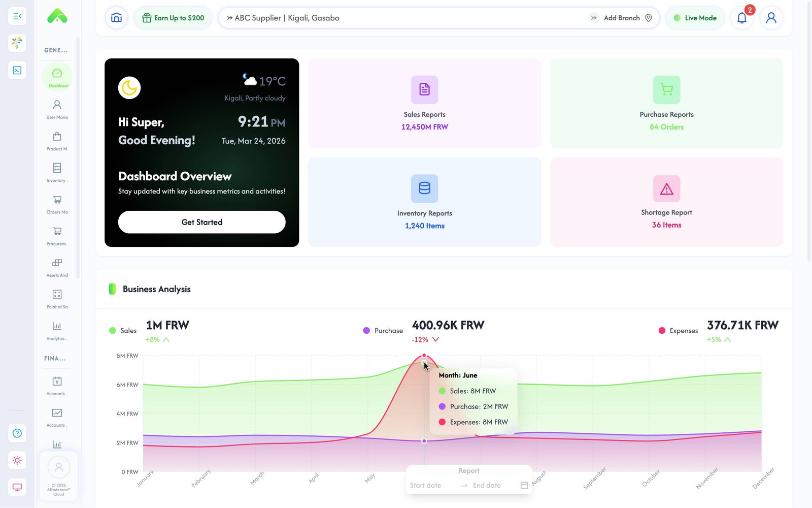The height and width of the screenshot is (508, 812).
Task: Open the Shortage Report card
Action: pos(666,202)
